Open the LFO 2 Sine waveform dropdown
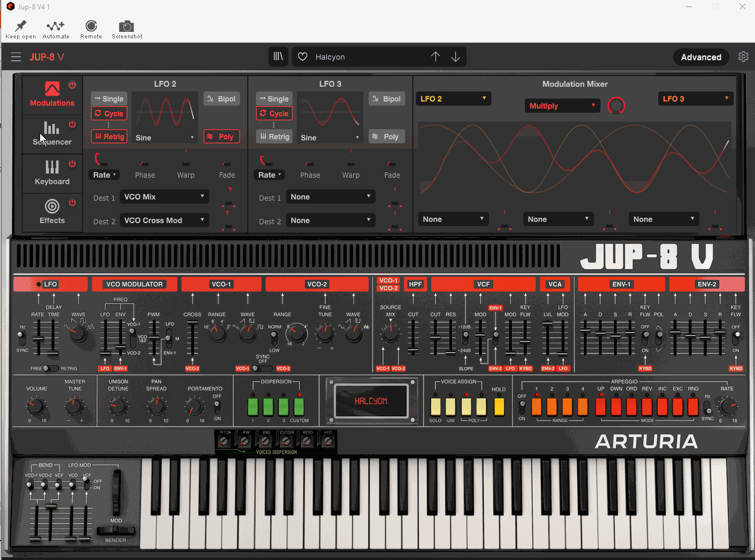Image resolution: width=755 pixels, height=560 pixels. [x=165, y=137]
